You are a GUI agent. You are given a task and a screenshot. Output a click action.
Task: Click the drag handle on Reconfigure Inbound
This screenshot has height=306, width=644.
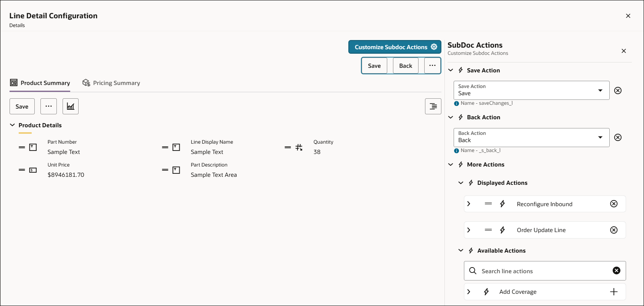coord(488,204)
